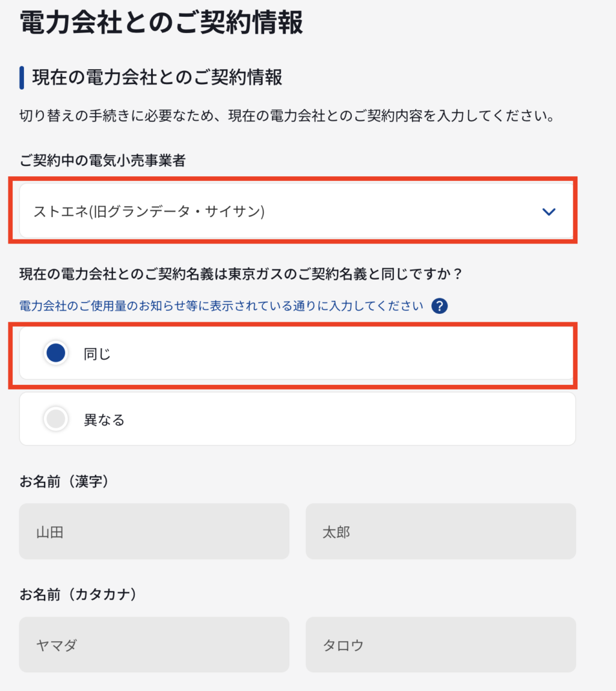Choose the 同じ option label text

click(x=97, y=354)
